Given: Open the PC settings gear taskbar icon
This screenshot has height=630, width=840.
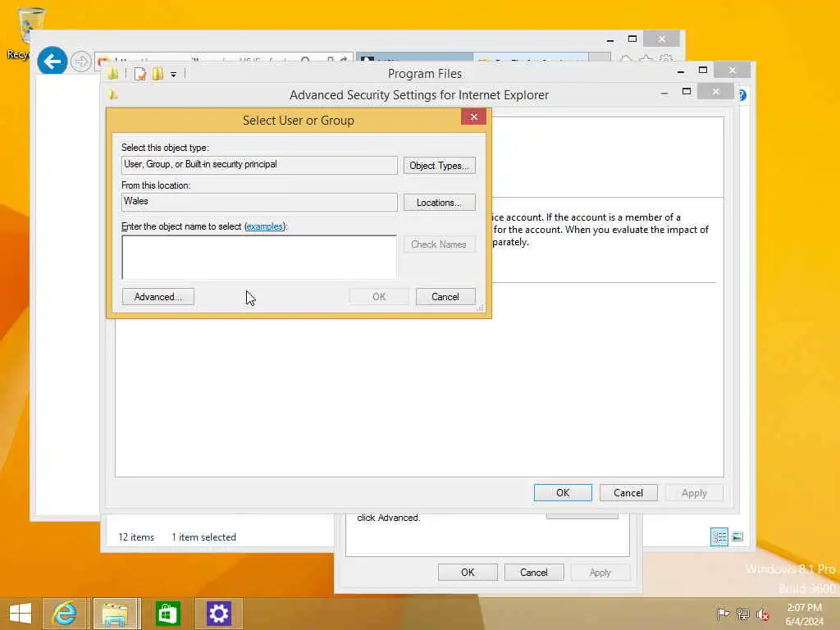Looking at the screenshot, I should (218, 614).
